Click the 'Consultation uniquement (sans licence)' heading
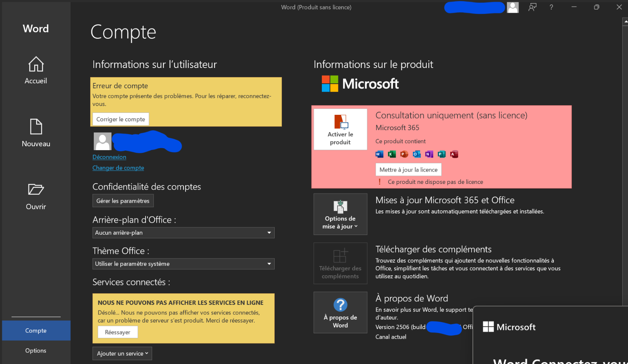This screenshot has height=364, width=628. coord(451,115)
